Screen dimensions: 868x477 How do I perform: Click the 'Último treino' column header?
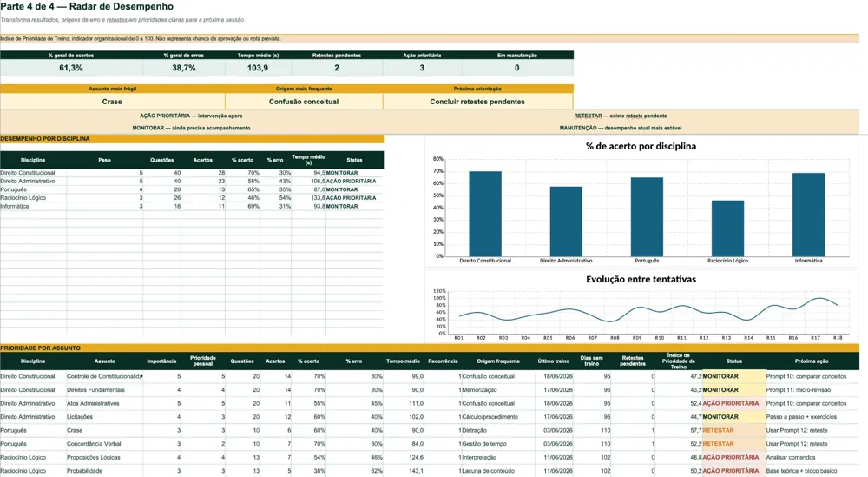[x=554, y=361]
